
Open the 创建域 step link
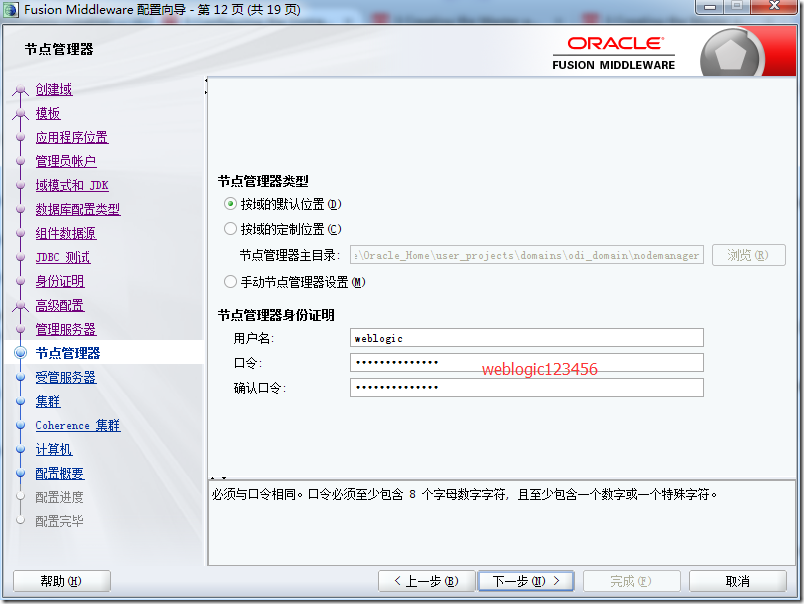click(54, 89)
